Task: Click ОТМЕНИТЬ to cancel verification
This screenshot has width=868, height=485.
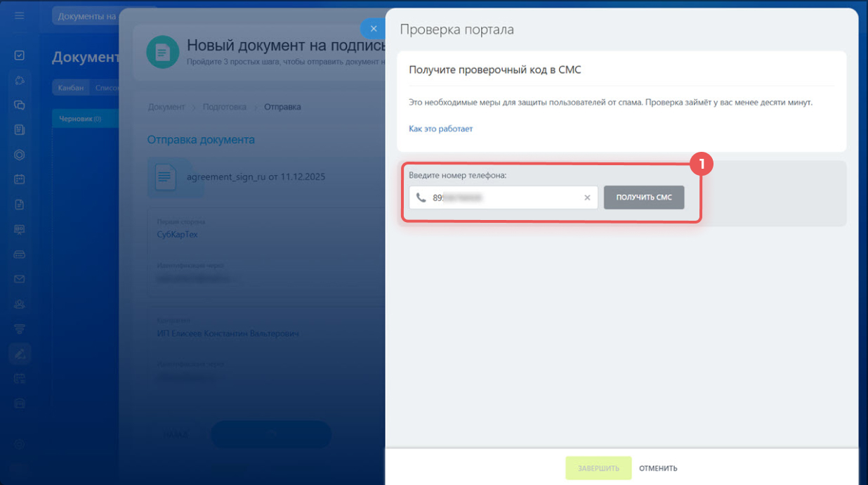Action: [658, 468]
